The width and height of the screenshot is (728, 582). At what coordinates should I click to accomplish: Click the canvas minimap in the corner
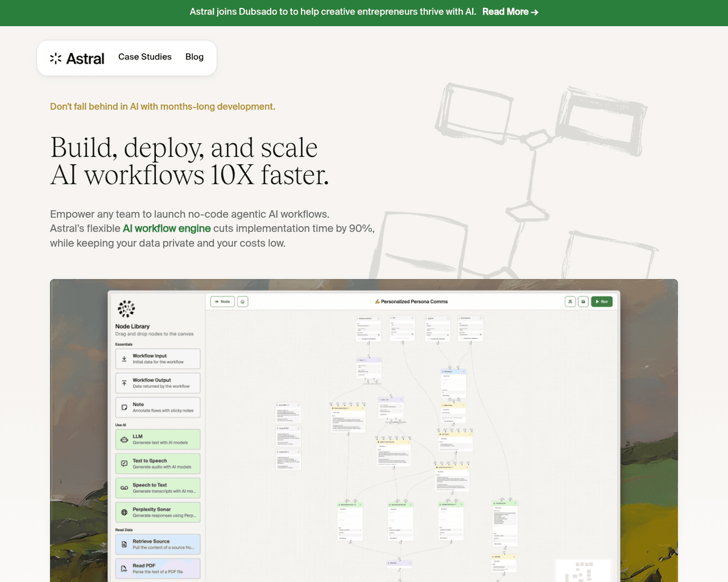[582, 570]
